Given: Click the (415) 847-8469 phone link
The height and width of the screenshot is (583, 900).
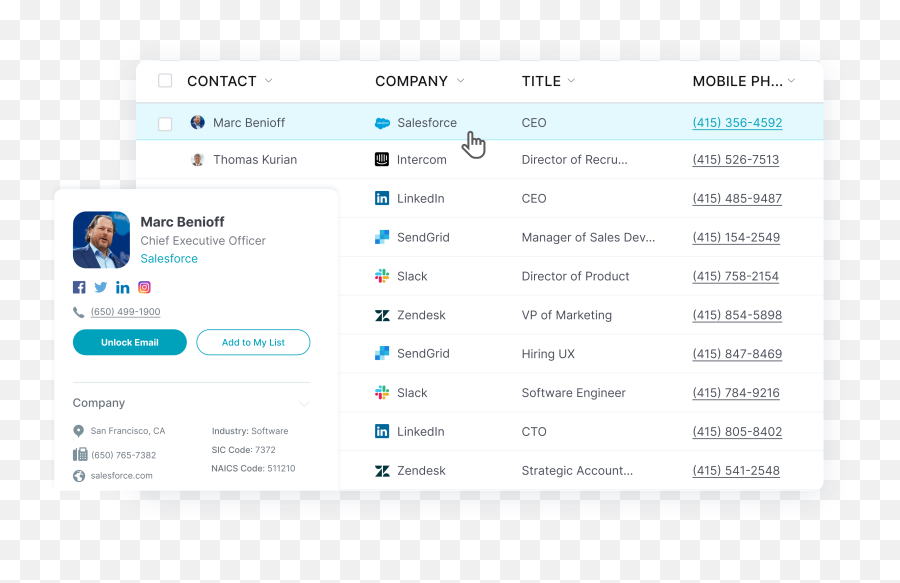Looking at the screenshot, I should 737,354.
